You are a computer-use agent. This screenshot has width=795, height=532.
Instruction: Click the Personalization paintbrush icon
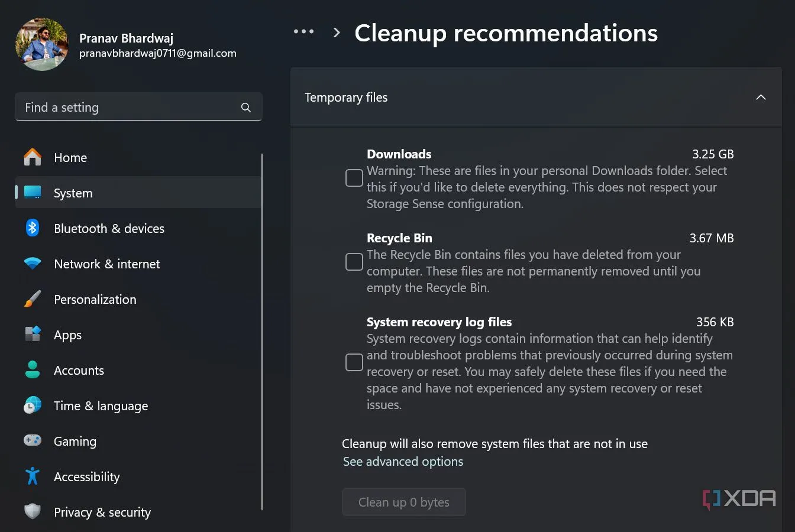[x=33, y=299]
